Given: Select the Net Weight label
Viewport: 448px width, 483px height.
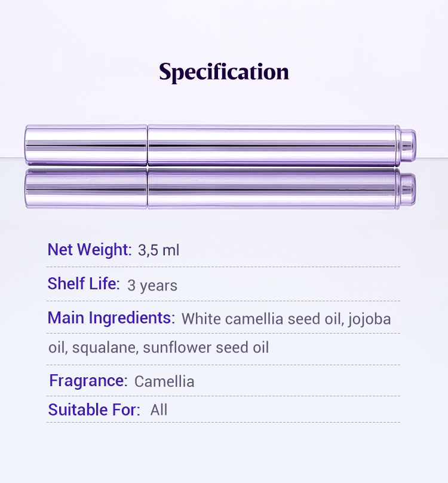Looking at the screenshot, I should (x=89, y=249).
